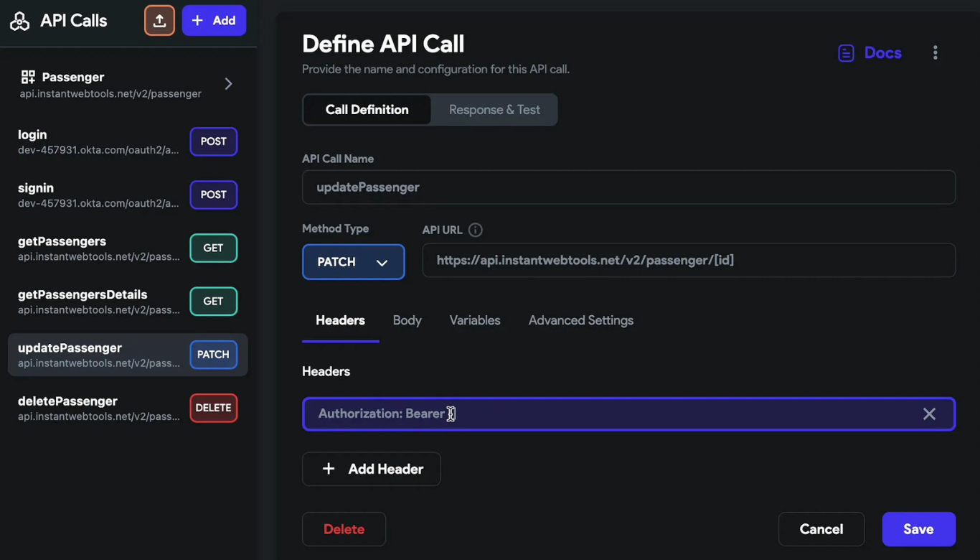Select the Advanced Settings tab
This screenshot has width=980, height=560.
[x=580, y=320]
